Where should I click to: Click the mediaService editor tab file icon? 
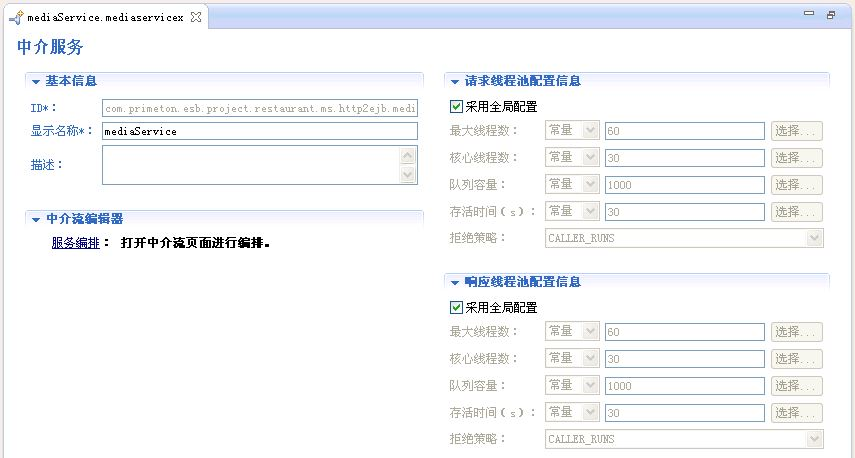point(15,16)
